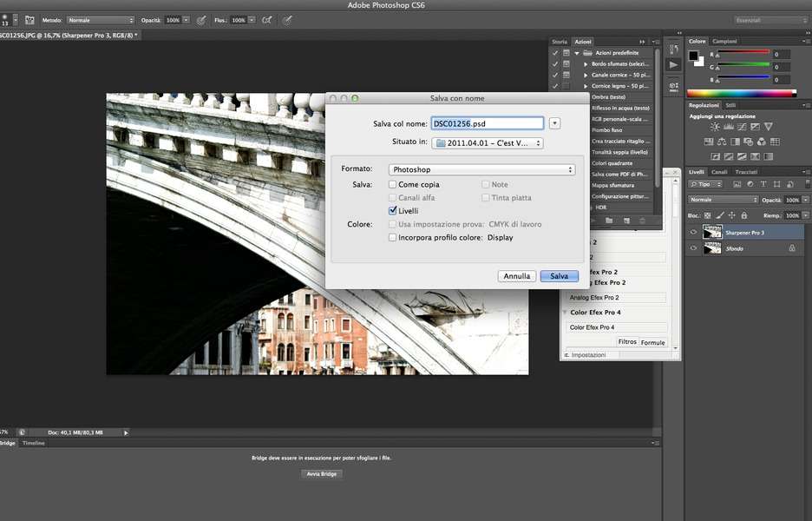Screen dimensions: 812x521
Task: Uncheck the Livelli checkbox
Action: click(393, 211)
